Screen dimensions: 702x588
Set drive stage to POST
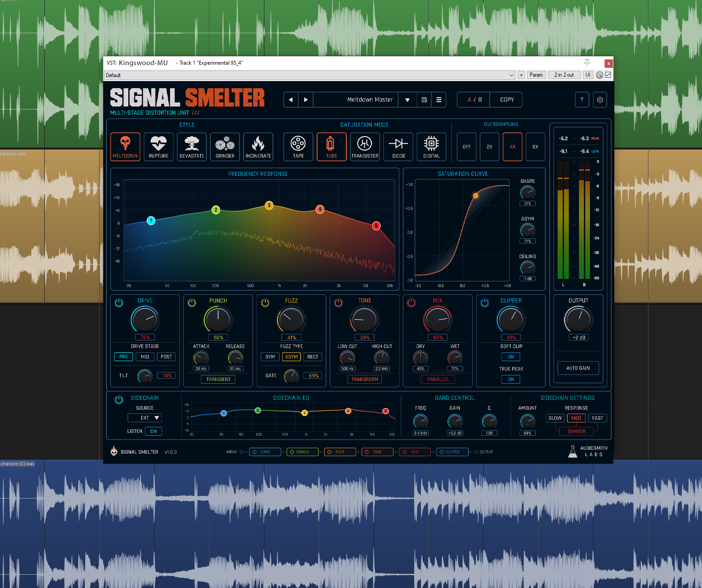pos(167,357)
